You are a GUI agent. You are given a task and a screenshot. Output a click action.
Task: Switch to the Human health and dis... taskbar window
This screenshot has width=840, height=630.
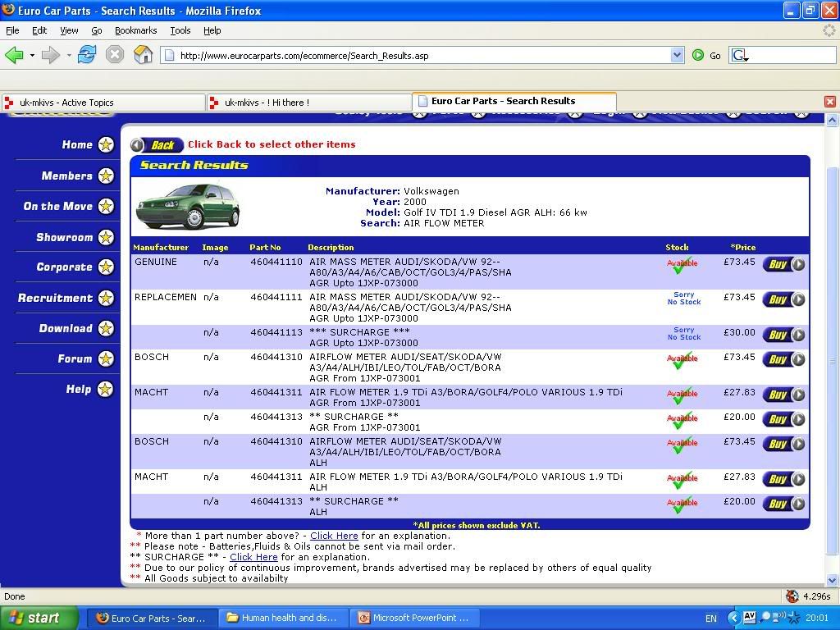(x=283, y=618)
